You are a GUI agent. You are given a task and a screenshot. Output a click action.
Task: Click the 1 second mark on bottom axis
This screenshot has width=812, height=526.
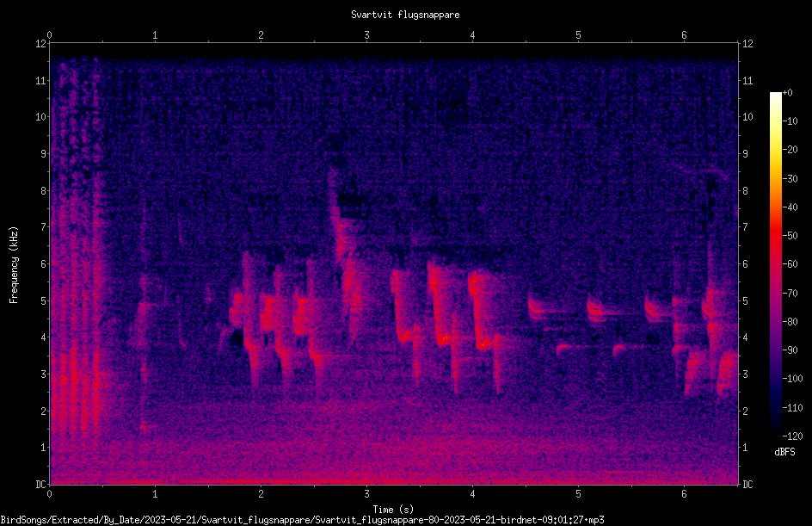(x=155, y=494)
